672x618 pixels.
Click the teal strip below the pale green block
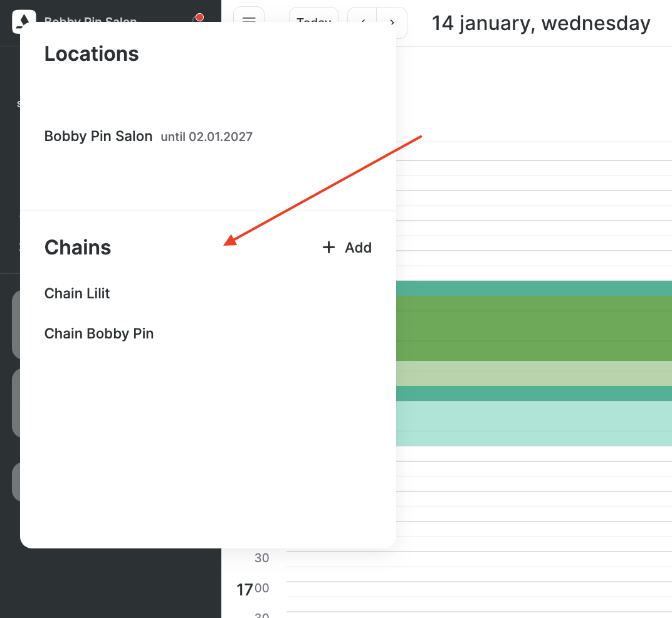pos(534,394)
